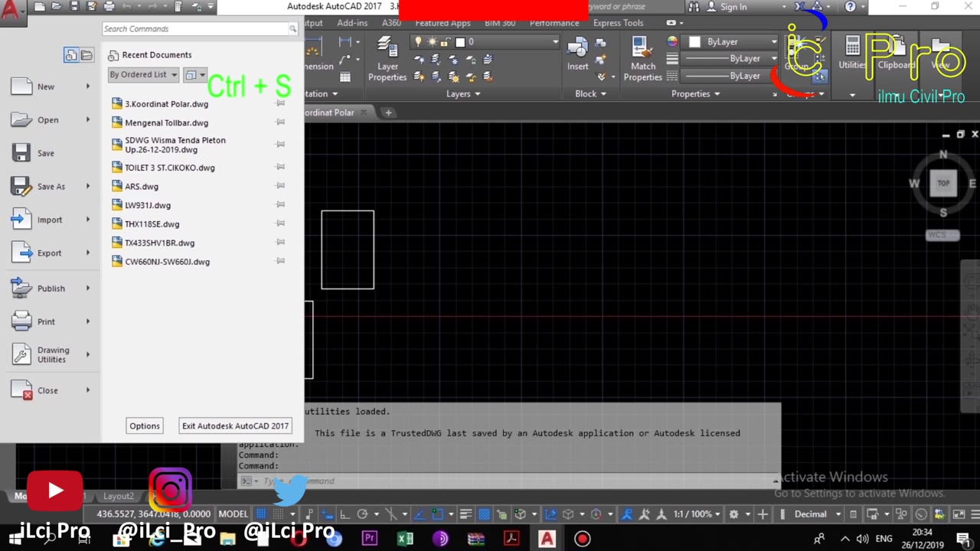980x551 pixels.
Task: Open the Featured Apps ribbon tab
Action: click(443, 23)
